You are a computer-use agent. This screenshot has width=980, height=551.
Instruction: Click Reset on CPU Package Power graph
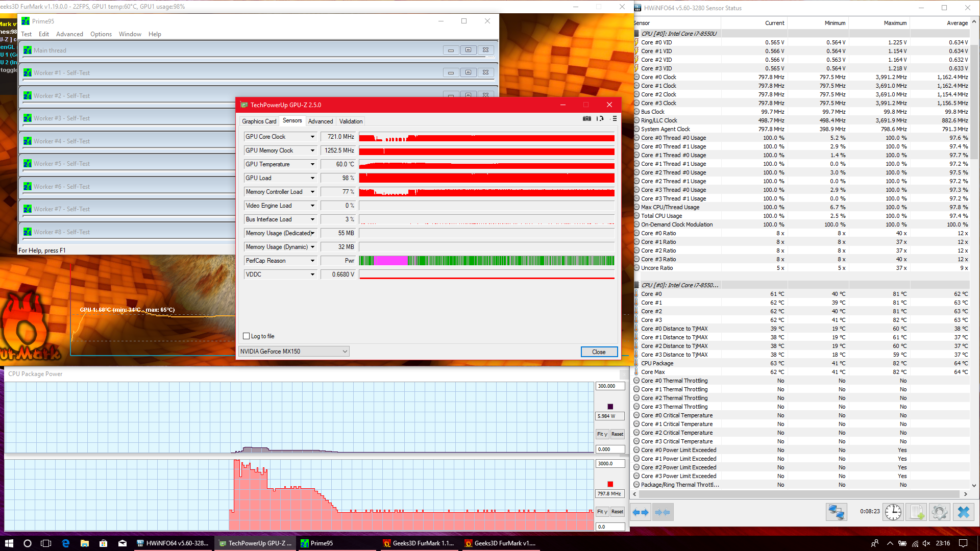[617, 434]
